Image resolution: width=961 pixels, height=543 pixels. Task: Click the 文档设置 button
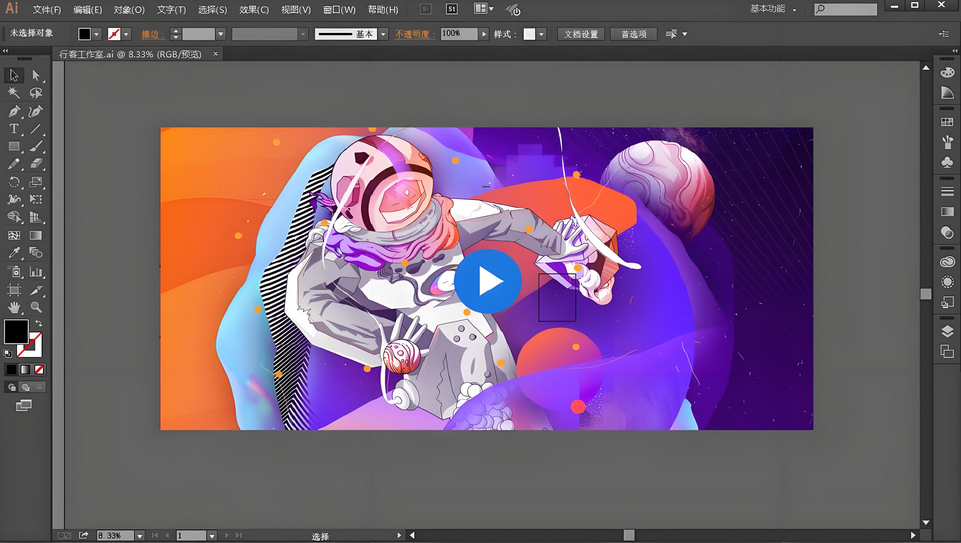580,34
